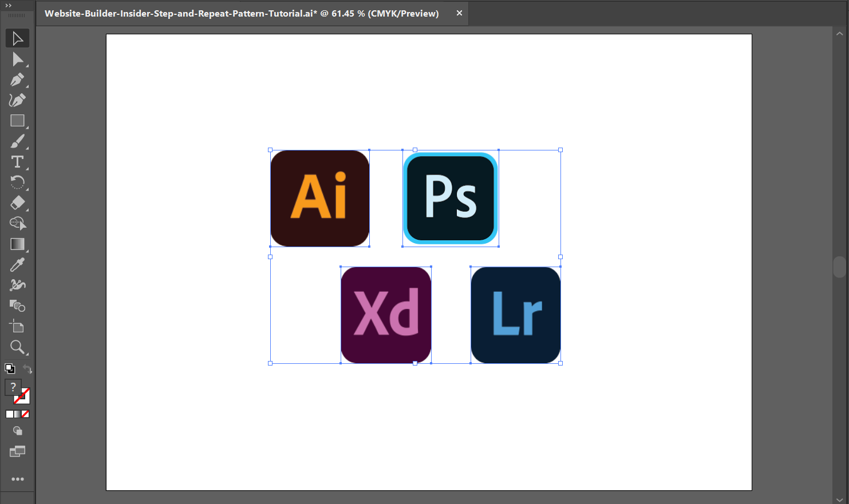Swap fill and stroke colors
This screenshot has width=849, height=504.
[27, 369]
